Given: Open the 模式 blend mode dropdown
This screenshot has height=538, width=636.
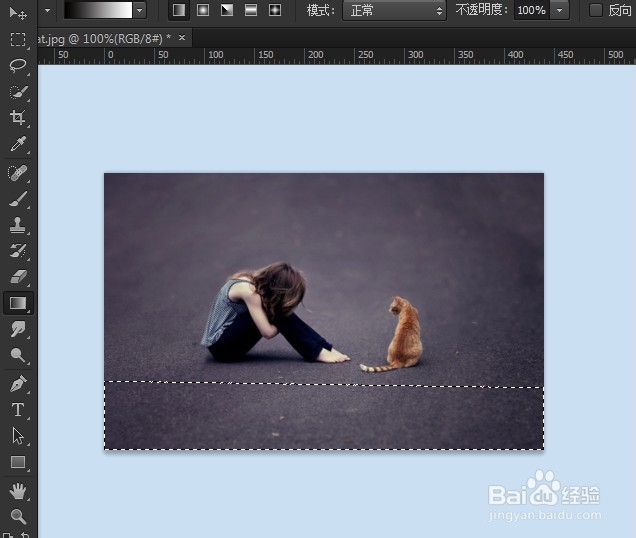Looking at the screenshot, I should [394, 10].
